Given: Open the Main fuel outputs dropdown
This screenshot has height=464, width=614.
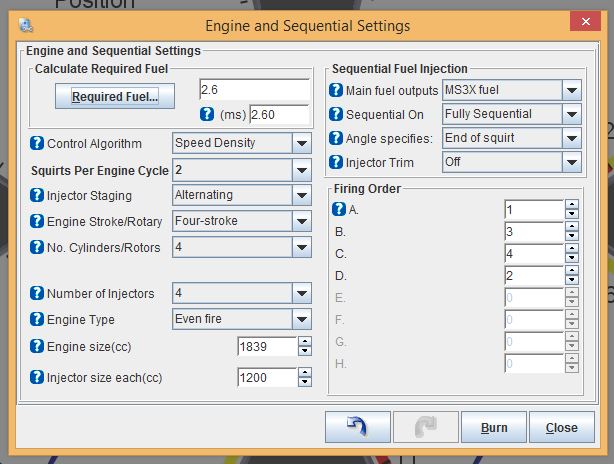Looking at the screenshot, I should tap(572, 90).
